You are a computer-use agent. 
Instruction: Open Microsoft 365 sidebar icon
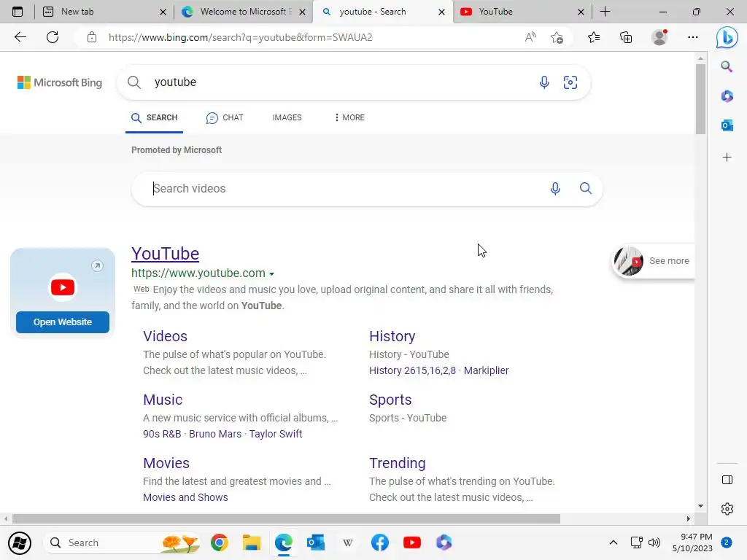[727, 96]
